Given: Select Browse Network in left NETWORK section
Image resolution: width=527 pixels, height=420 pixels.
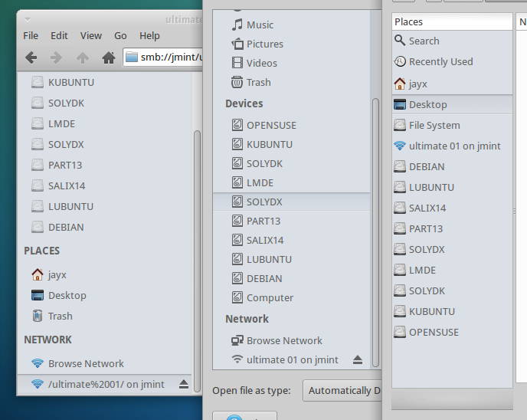Looking at the screenshot, I should click(85, 363).
